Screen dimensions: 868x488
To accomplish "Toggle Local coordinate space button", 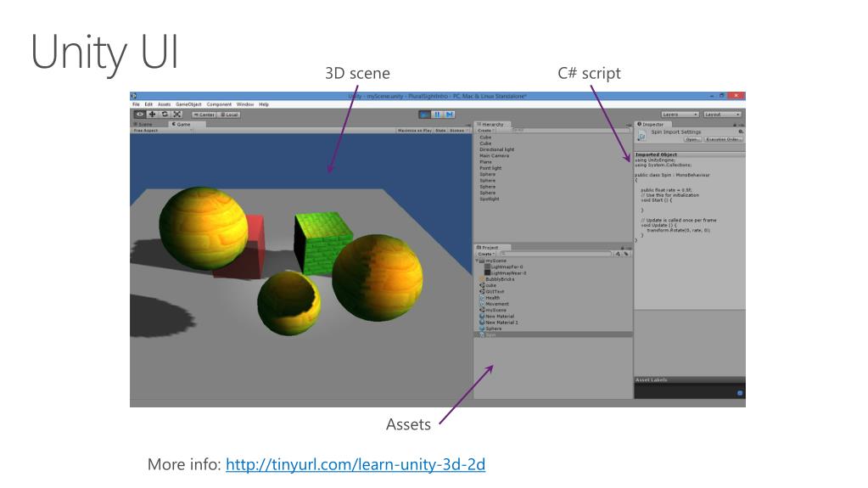I will (229, 115).
